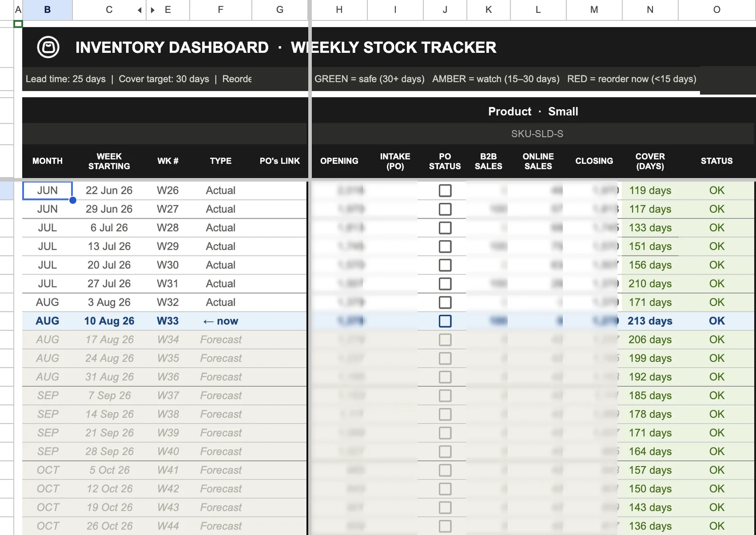This screenshot has width=756, height=535.
Task: Click the WEEK STARTING column heading
Action: (109, 161)
